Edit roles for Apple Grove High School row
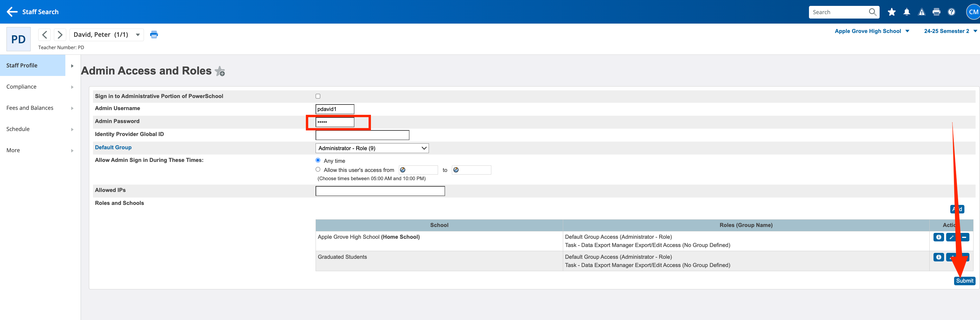Image resolution: width=980 pixels, height=320 pixels. [951, 237]
